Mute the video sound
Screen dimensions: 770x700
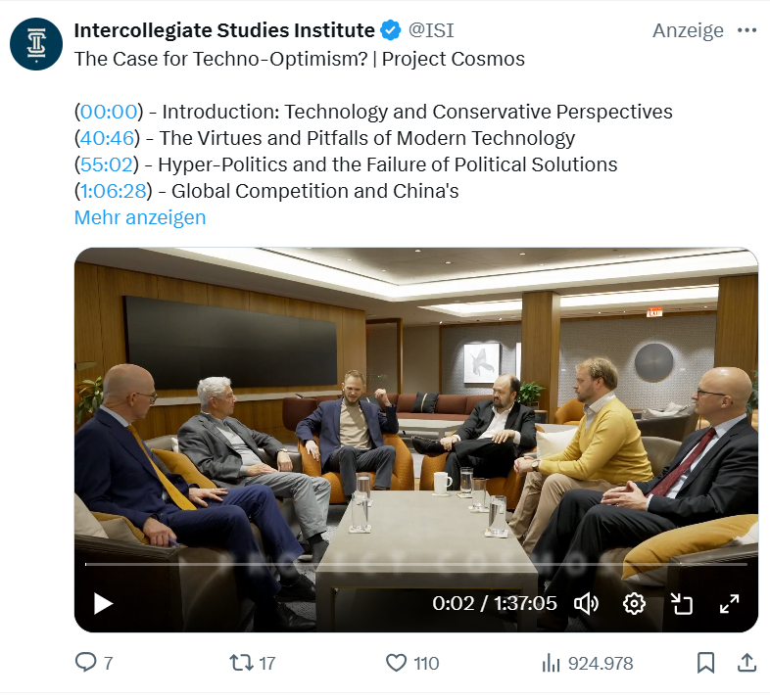click(586, 603)
